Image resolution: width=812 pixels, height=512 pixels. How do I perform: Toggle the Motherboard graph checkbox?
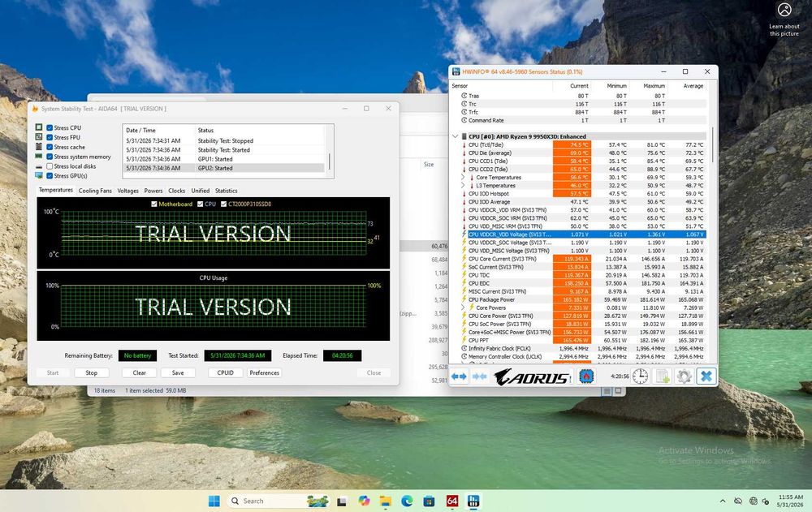153,204
